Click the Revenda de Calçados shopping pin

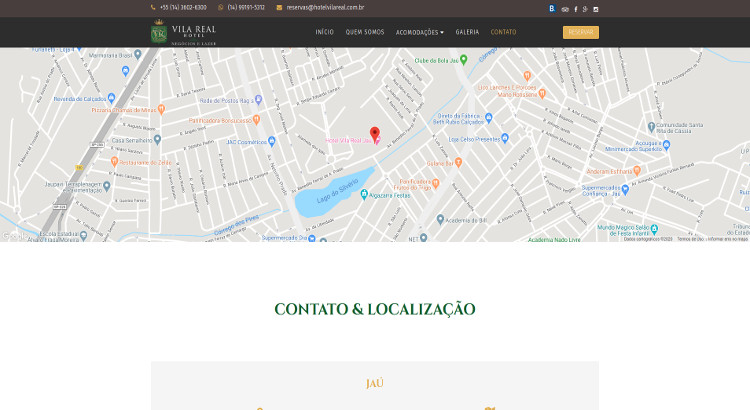(111, 98)
